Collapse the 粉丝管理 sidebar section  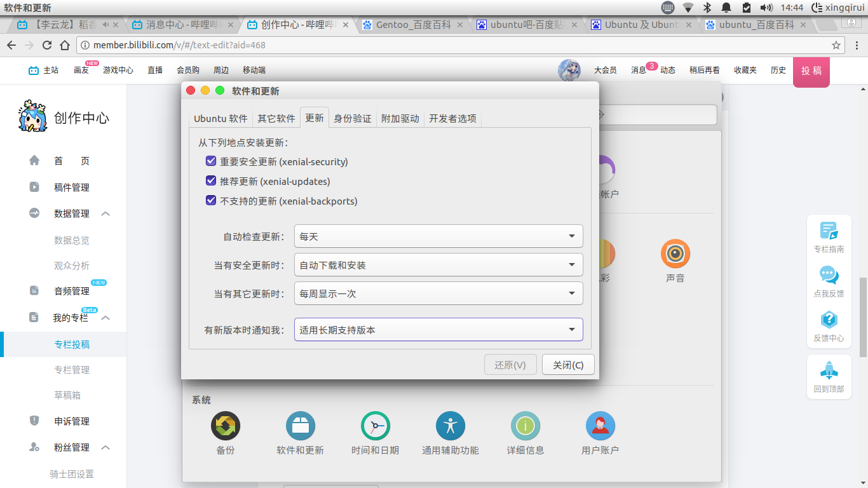[106, 447]
